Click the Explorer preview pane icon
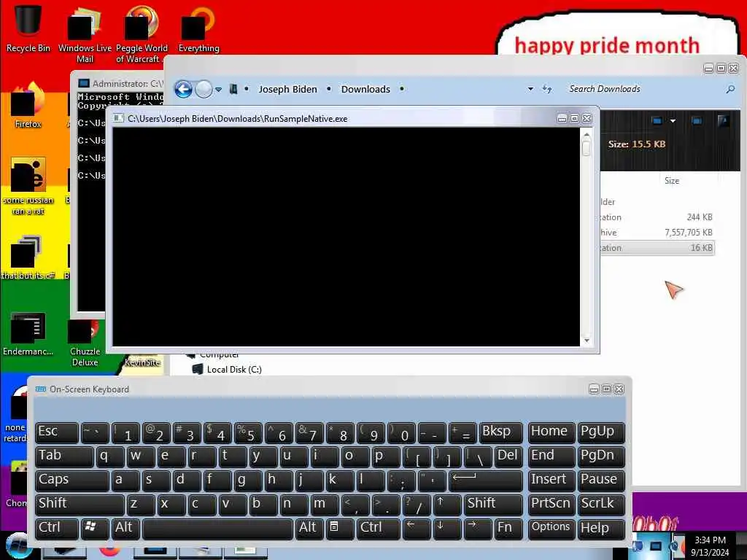 coord(697,121)
